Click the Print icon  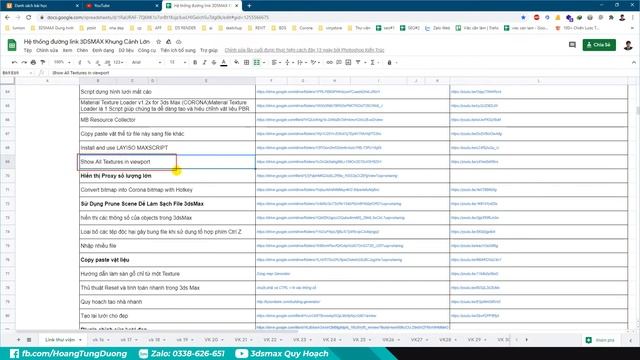pos(33,62)
